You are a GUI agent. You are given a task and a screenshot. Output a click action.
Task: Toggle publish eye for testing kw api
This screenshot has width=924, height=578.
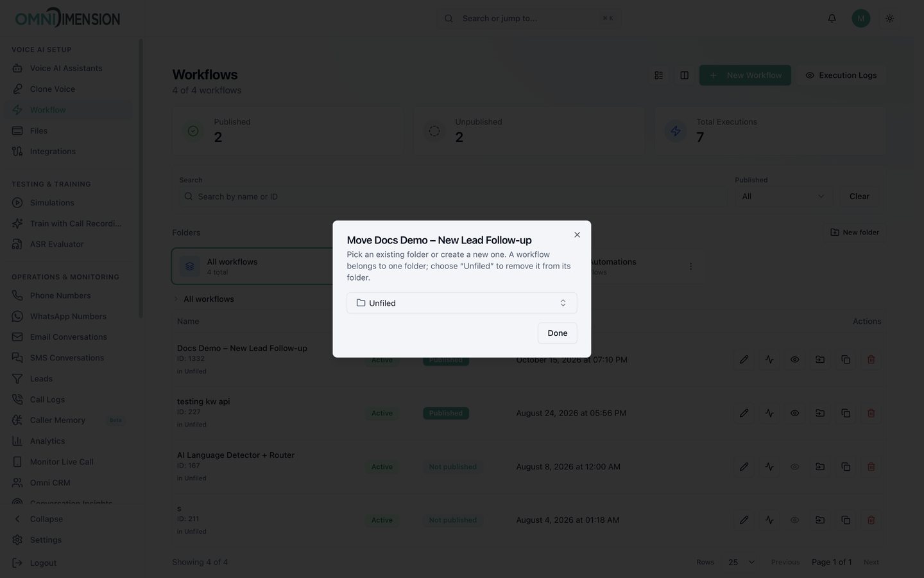point(794,413)
